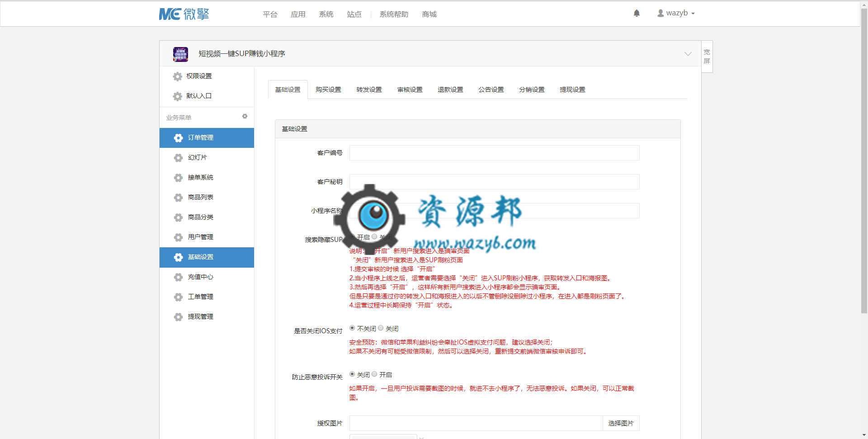Switch to the 公告设置 tab

[x=491, y=90]
